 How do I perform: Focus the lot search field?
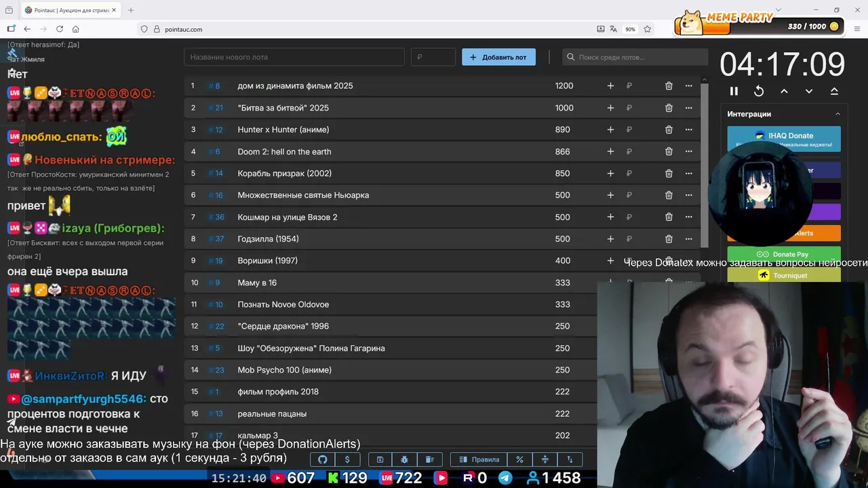pos(635,57)
